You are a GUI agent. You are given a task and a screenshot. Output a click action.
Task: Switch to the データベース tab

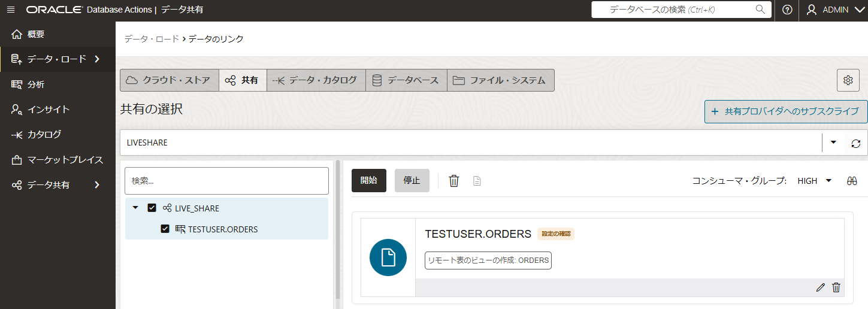pos(406,80)
